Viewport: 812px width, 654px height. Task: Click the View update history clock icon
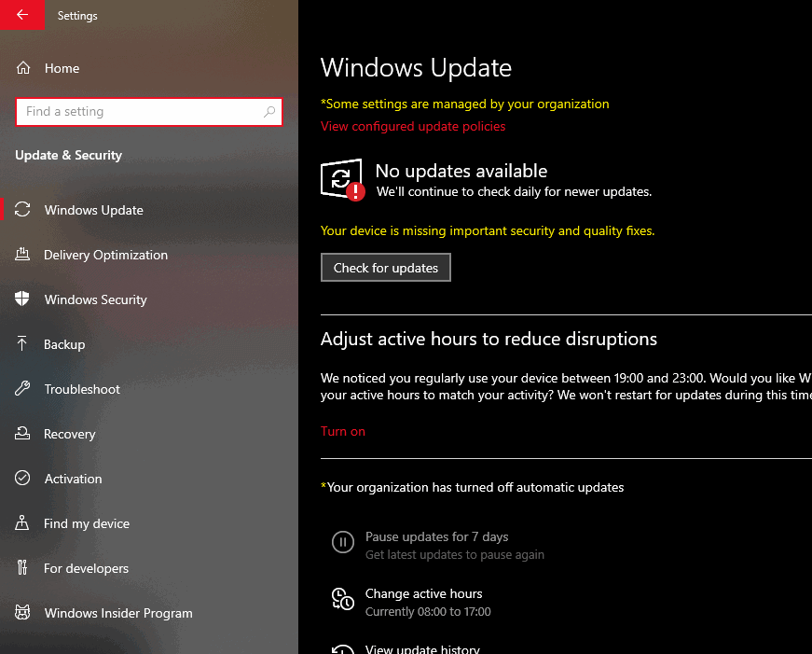(343, 650)
